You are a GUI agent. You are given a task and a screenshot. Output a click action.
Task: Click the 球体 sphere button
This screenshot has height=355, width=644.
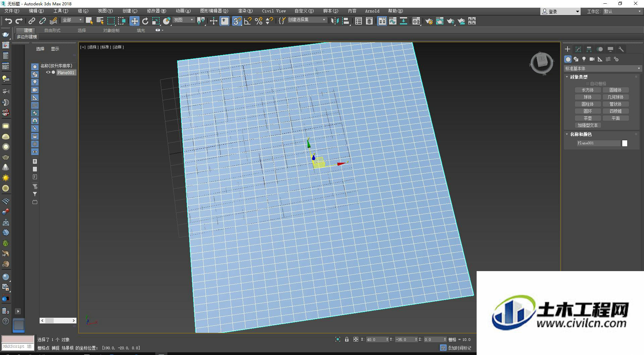pos(588,97)
